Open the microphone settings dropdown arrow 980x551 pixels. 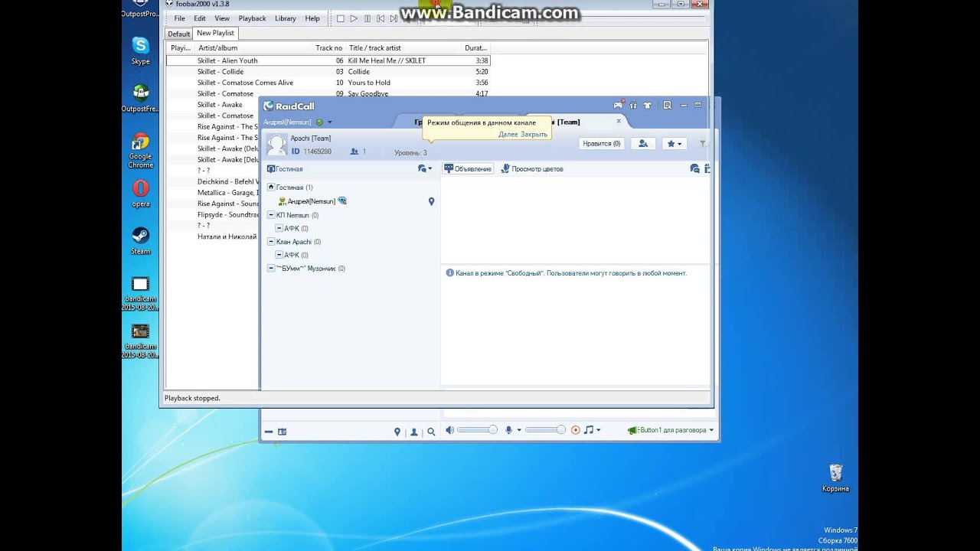click(519, 430)
